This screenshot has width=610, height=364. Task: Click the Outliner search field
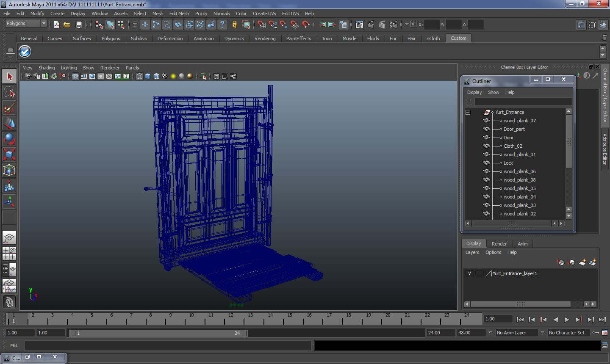(523, 102)
